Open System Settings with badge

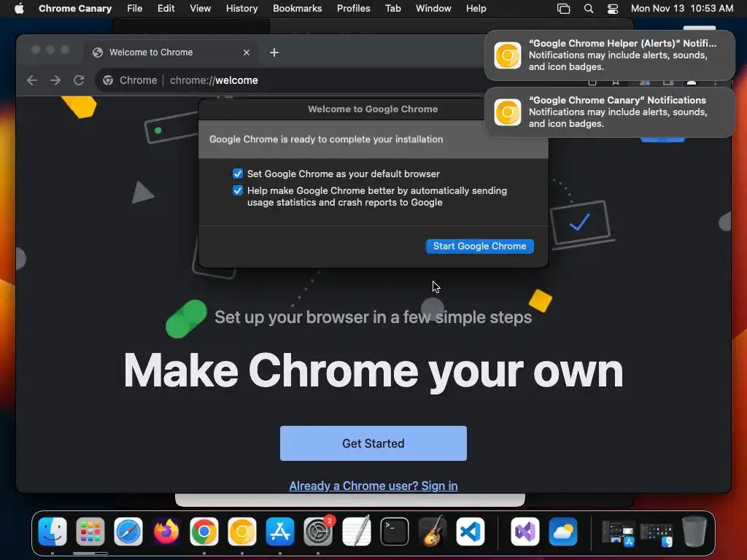318,532
